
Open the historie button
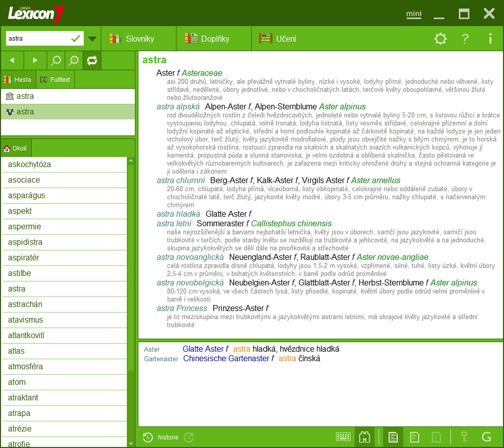(168, 437)
